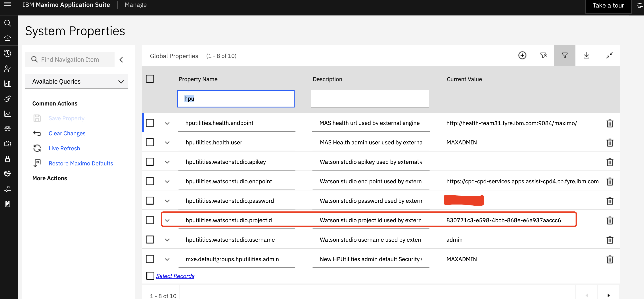644x299 pixels.
Task: Click the user checkmark icon in sidebar
Action: [x=8, y=69]
